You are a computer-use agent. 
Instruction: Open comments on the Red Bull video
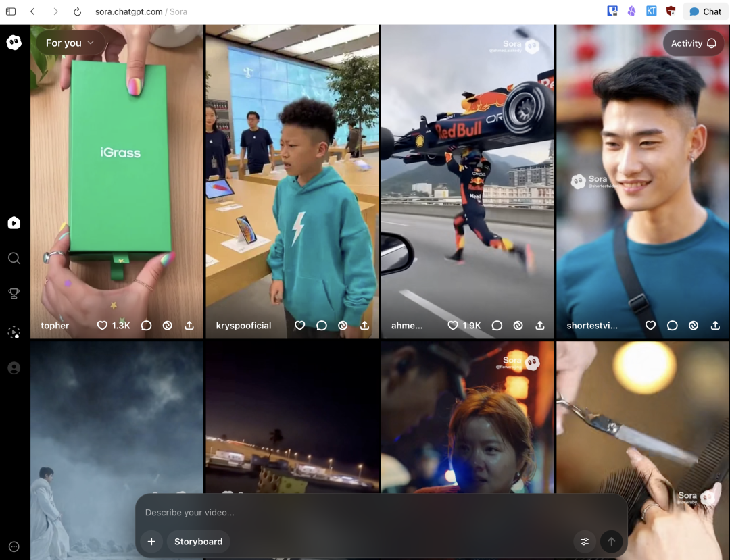pyautogui.click(x=497, y=326)
